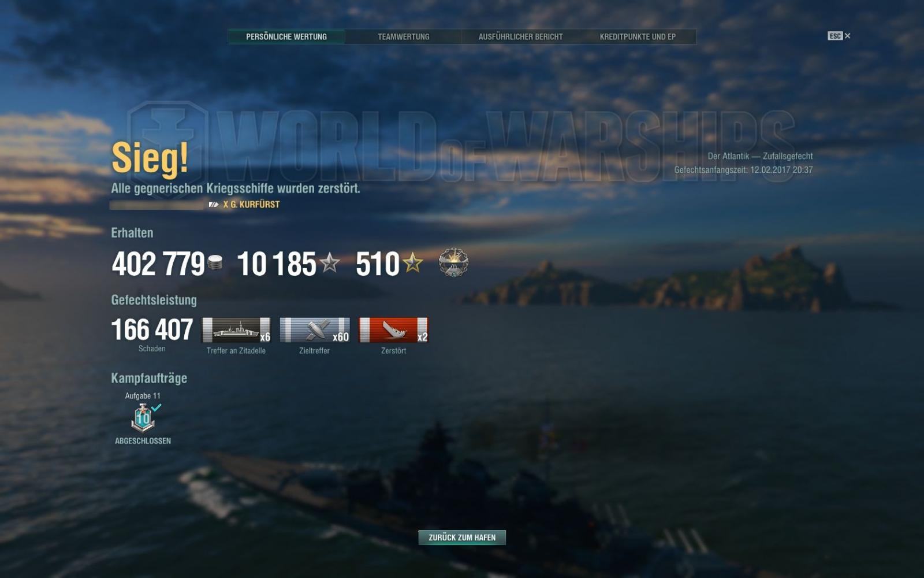Click the Abgeschlossen mission status label
Screen dimensions: 924x578
click(x=143, y=441)
